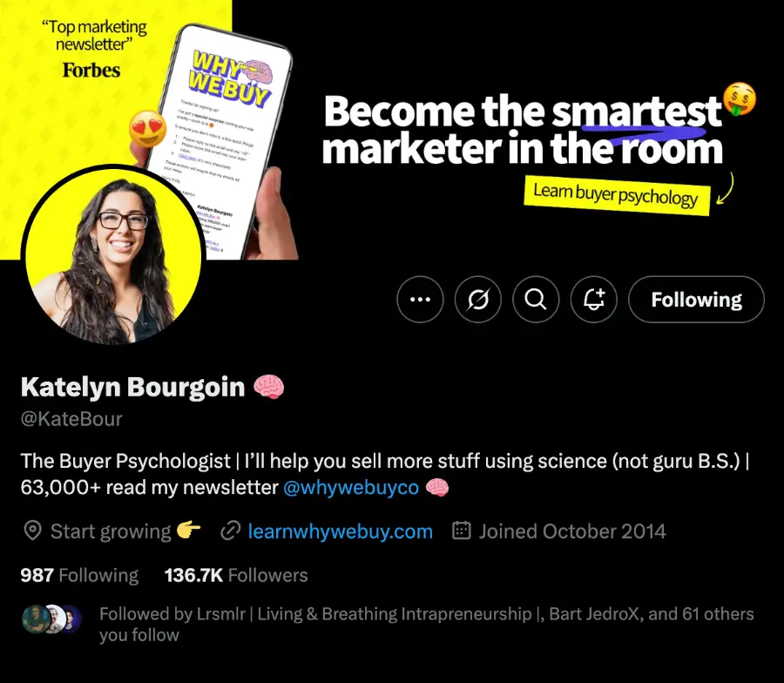Click the @KateBour handle text
This screenshot has height=683, width=784.
[x=71, y=419]
